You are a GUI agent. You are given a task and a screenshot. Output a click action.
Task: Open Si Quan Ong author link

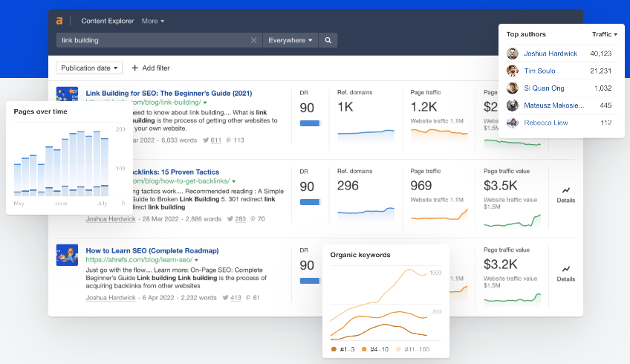tap(544, 88)
